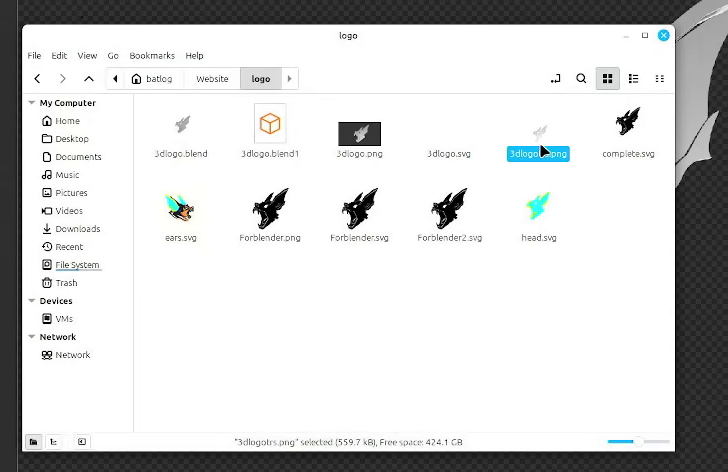
Task: Navigate to Website in the path bar
Action: 212,79
